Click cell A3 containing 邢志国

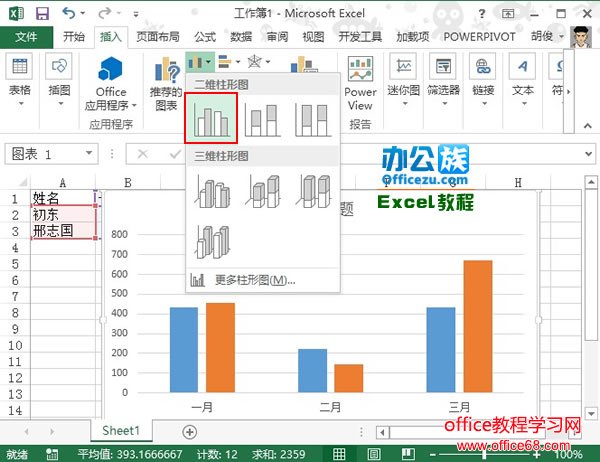(x=63, y=231)
